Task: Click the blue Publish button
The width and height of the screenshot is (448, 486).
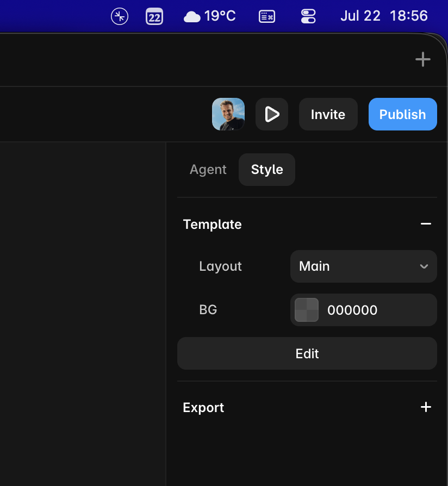Action: click(x=403, y=114)
